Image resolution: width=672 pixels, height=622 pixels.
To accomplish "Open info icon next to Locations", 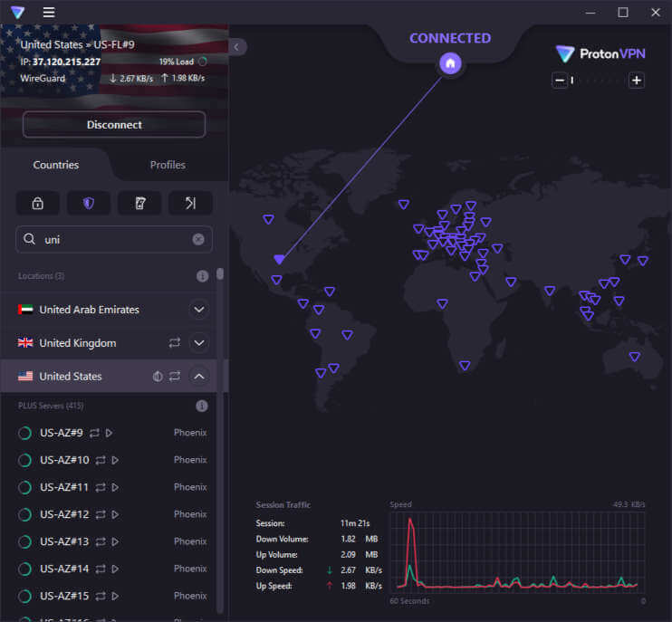I will pos(202,276).
